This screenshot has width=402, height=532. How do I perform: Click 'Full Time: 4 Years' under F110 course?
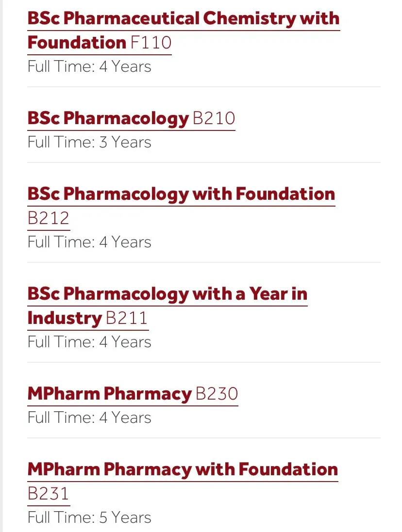click(89, 66)
